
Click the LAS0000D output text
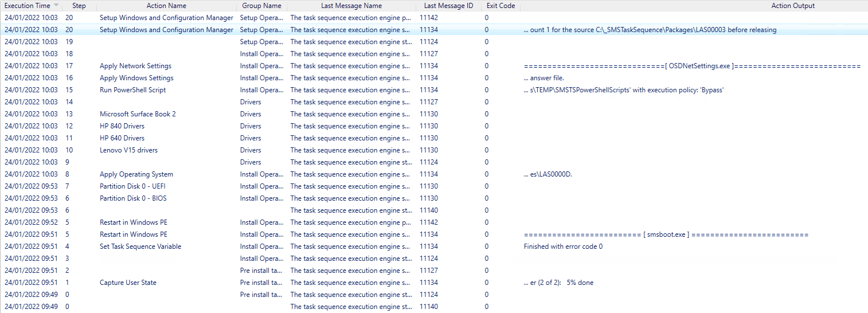pos(548,174)
